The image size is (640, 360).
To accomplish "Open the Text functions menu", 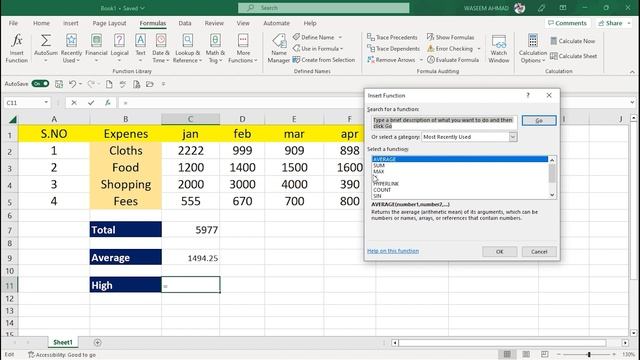I will pyautogui.click(x=140, y=48).
